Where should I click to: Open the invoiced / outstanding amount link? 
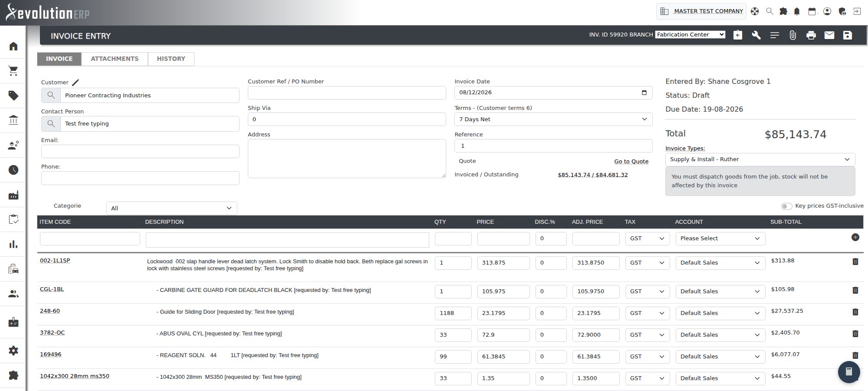(592, 175)
